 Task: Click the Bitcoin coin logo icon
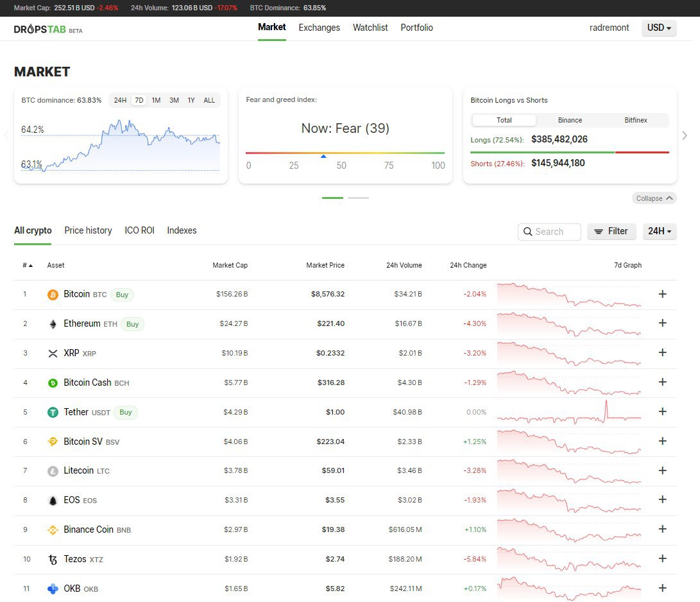click(x=53, y=295)
